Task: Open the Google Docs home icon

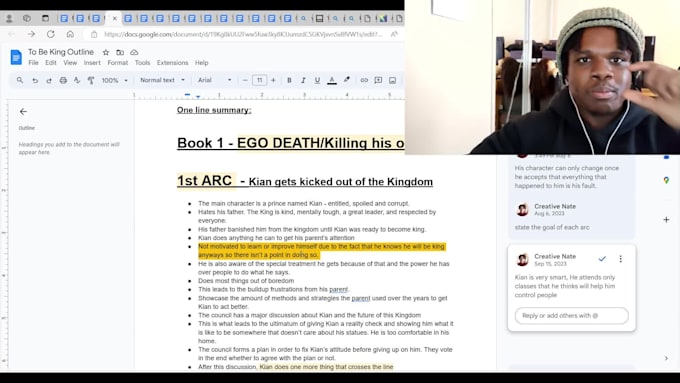Action: 16,57
